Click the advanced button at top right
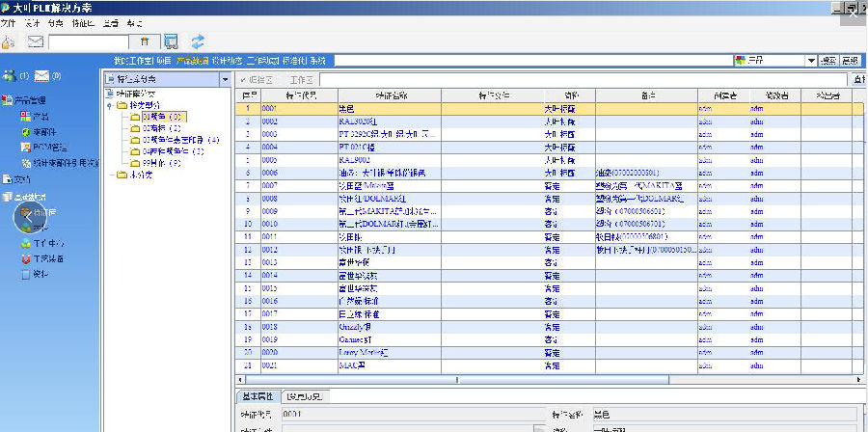868x432 pixels. pyautogui.click(x=853, y=60)
